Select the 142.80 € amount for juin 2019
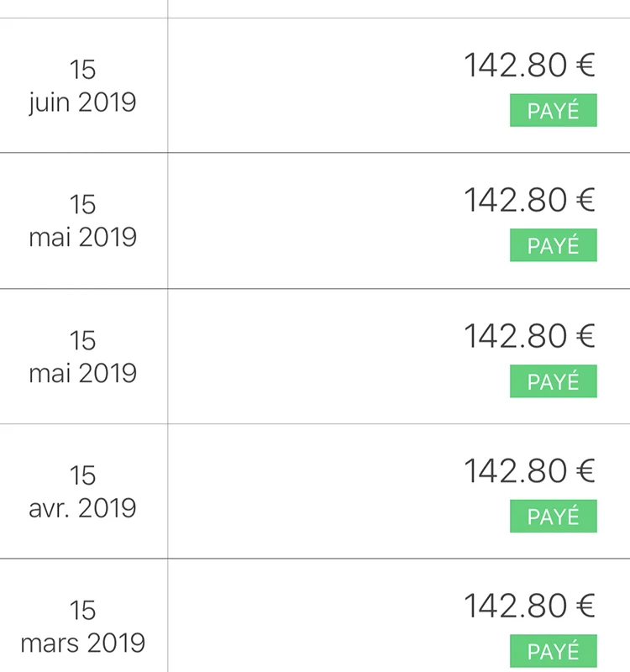The width and height of the screenshot is (630, 672). pos(530,66)
